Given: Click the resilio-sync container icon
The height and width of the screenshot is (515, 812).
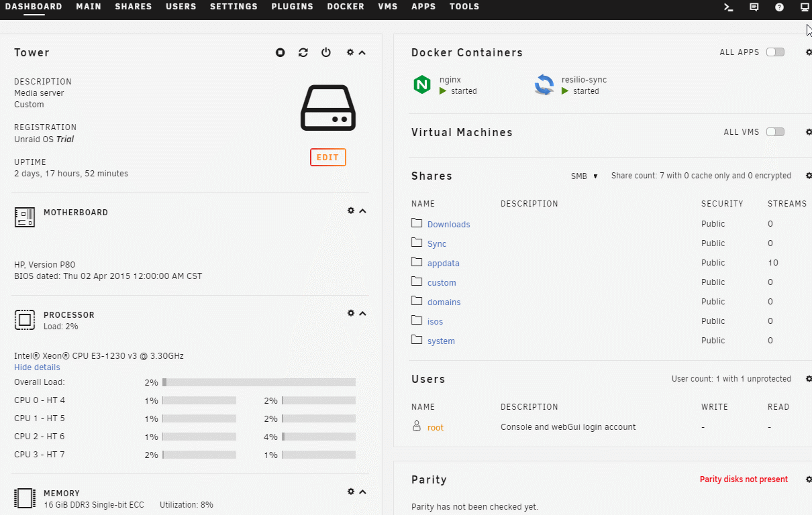Looking at the screenshot, I should coord(544,84).
